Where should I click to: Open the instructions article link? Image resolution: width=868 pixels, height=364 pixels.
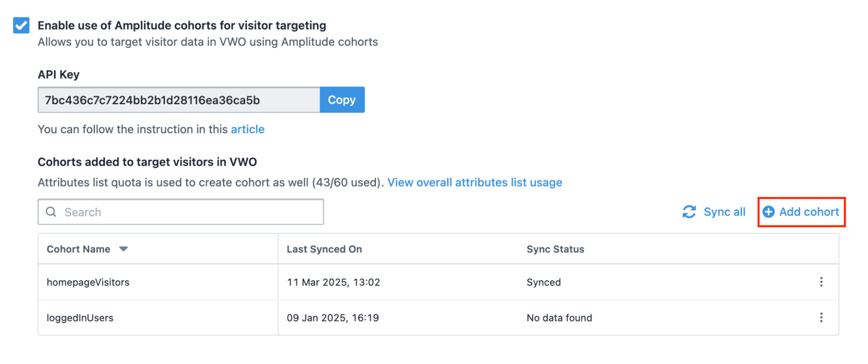point(248,129)
